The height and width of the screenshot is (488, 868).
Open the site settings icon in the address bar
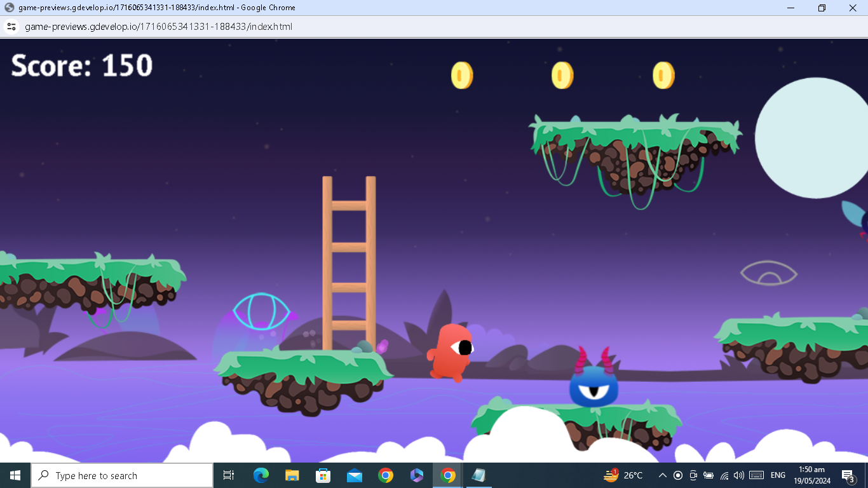[x=11, y=27]
